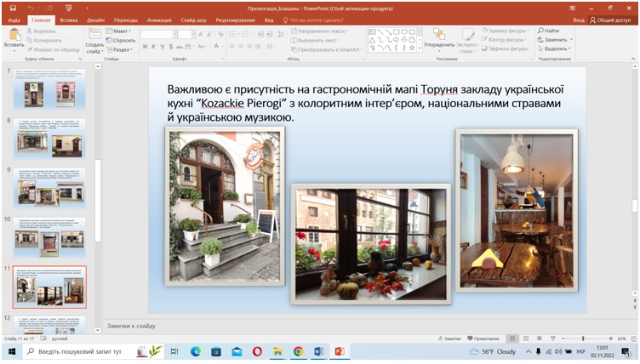Save the presentation via the floppy disk icon

[x=13, y=9]
